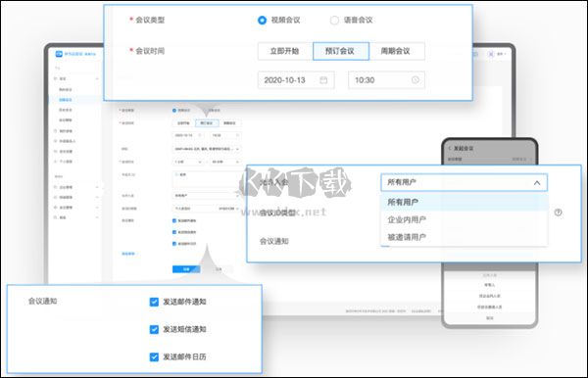Click the 10:30 time field
Image resolution: width=588 pixels, height=378 pixels.
pos(386,80)
